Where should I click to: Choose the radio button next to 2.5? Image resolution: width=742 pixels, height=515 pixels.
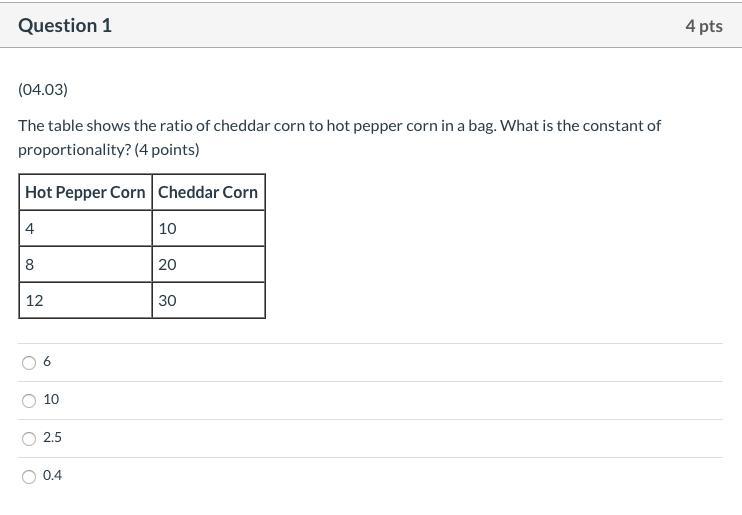(29, 439)
